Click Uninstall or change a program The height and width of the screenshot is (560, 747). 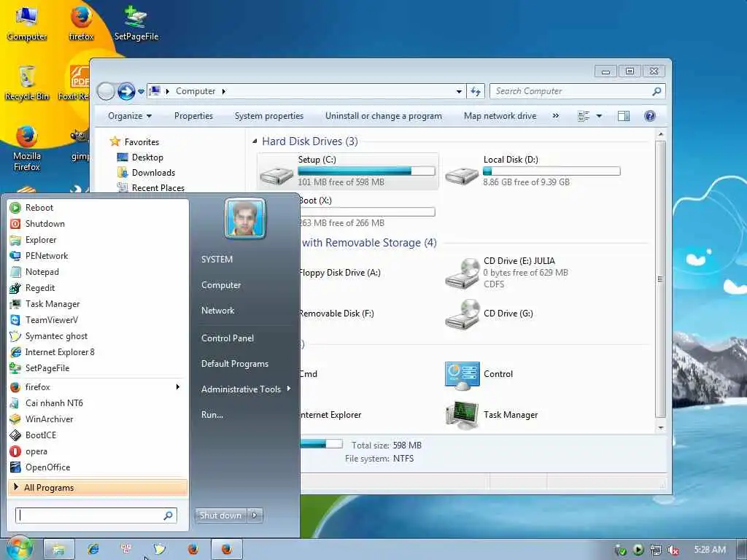pos(384,116)
